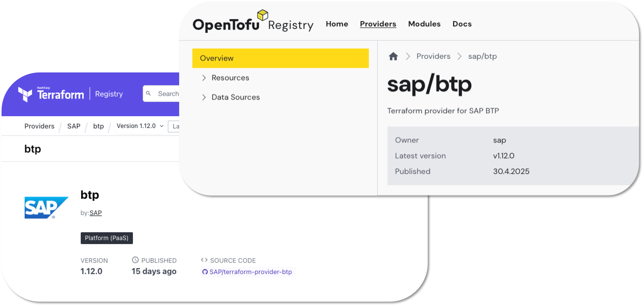Click the Registry text next to OpenTofu

pos(290,25)
